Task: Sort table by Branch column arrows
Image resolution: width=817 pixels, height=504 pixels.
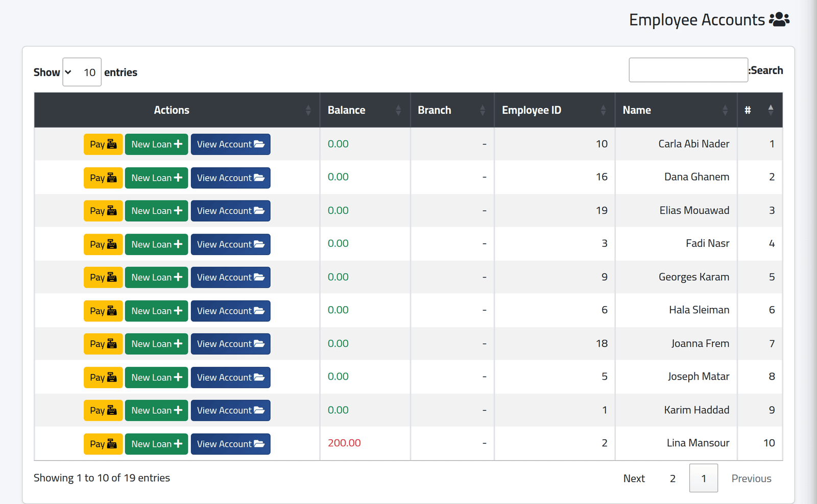Action: point(483,110)
